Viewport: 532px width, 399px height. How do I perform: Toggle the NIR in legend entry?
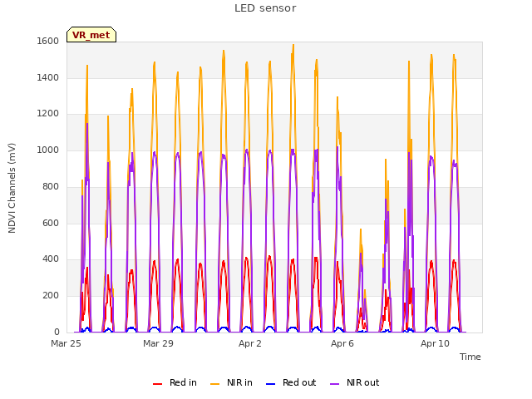[231, 382]
